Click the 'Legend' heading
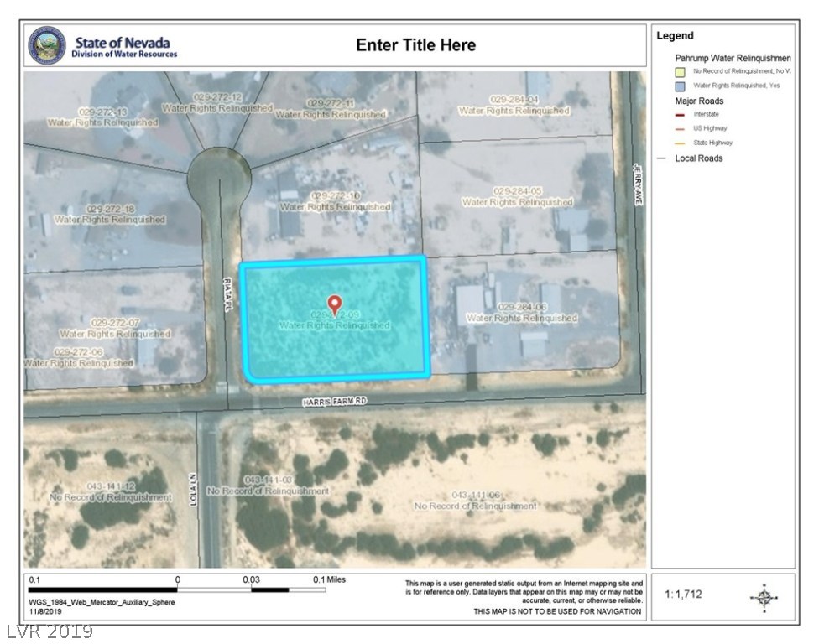 pos(675,35)
